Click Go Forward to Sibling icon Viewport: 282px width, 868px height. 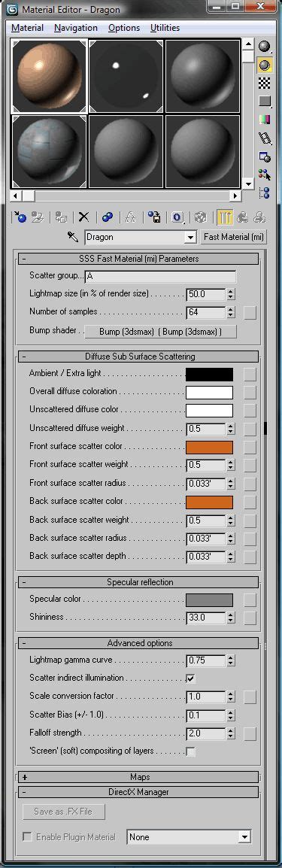pyautogui.click(x=259, y=217)
